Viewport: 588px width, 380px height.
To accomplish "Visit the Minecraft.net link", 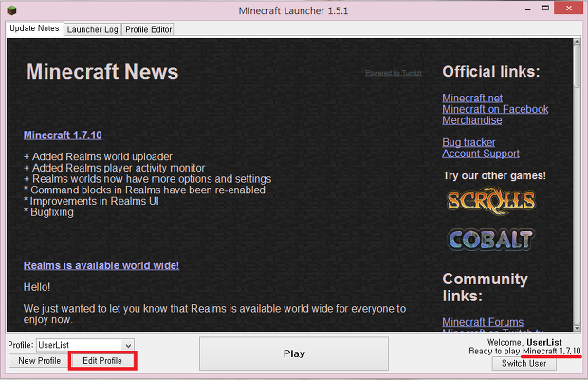I will 472,98.
